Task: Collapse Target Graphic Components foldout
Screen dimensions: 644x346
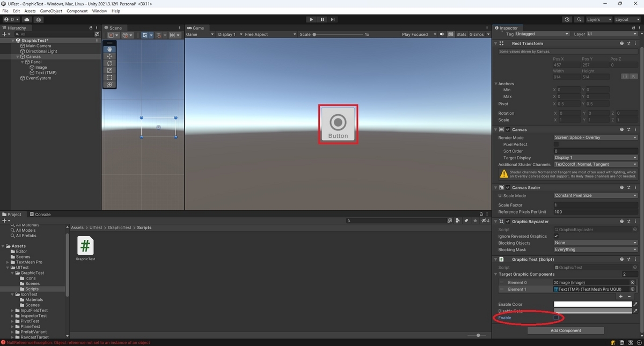Action: pyautogui.click(x=496, y=274)
